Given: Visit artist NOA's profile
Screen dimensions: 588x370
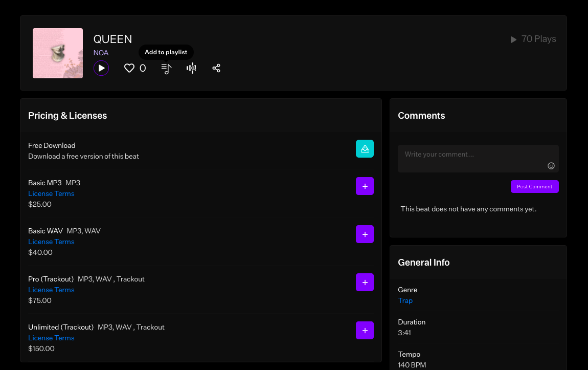Looking at the screenshot, I should pyautogui.click(x=101, y=53).
